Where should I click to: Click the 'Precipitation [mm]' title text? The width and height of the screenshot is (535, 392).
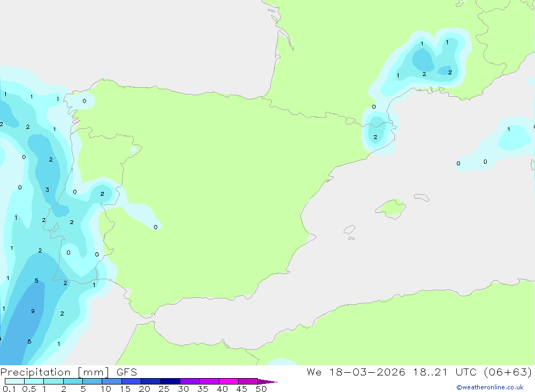(x=55, y=372)
